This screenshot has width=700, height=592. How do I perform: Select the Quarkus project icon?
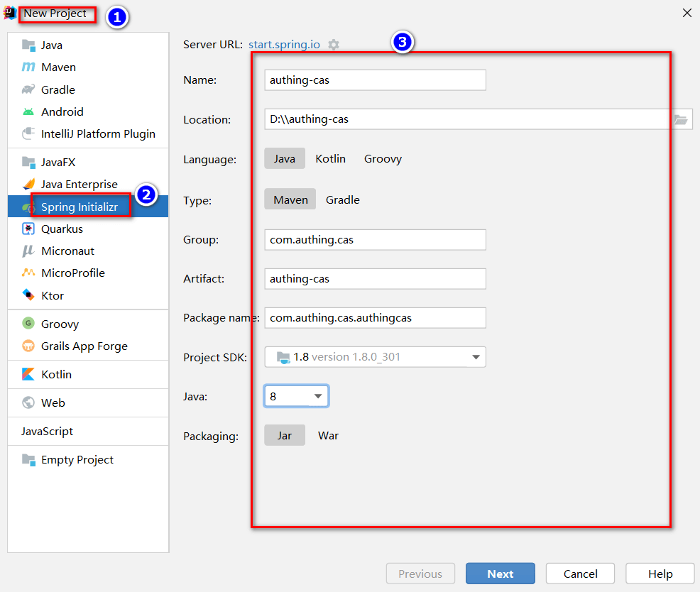click(28, 229)
